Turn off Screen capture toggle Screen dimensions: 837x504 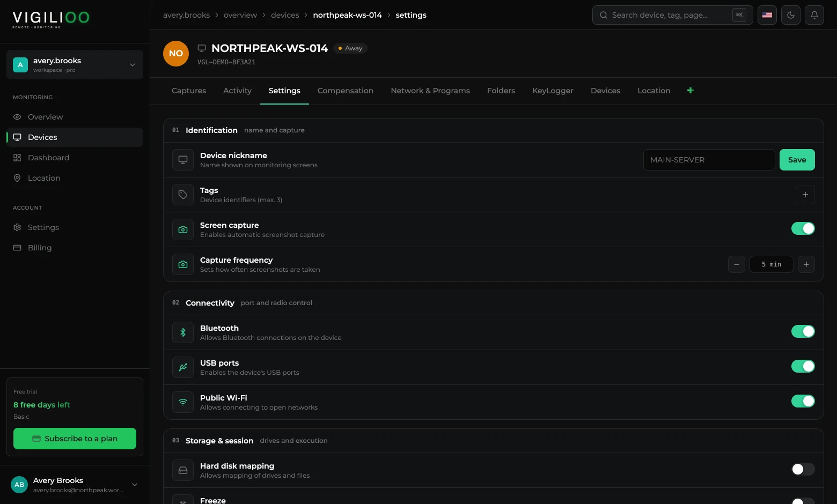pos(803,228)
